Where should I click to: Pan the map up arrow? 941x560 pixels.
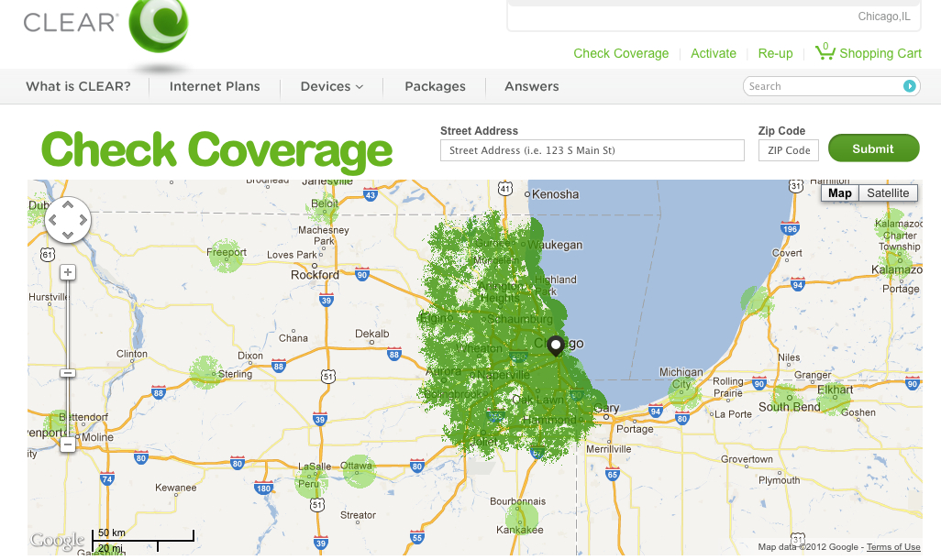point(68,205)
